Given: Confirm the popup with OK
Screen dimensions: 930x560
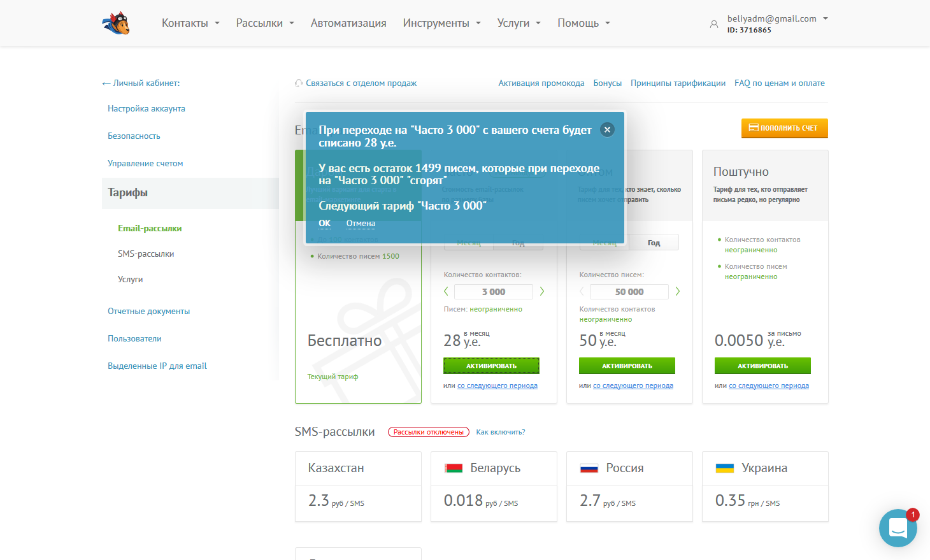Looking at the screenshot, I should (324, 223).
